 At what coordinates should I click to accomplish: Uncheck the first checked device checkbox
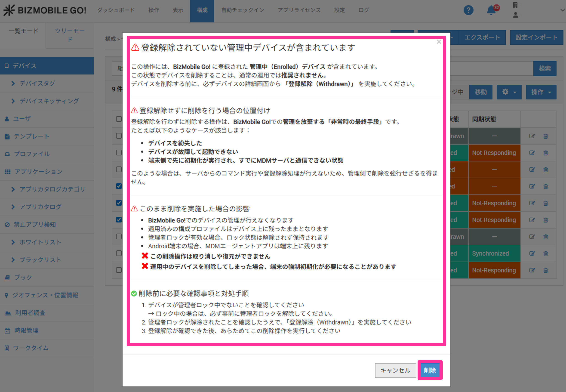tap(119, 186)
